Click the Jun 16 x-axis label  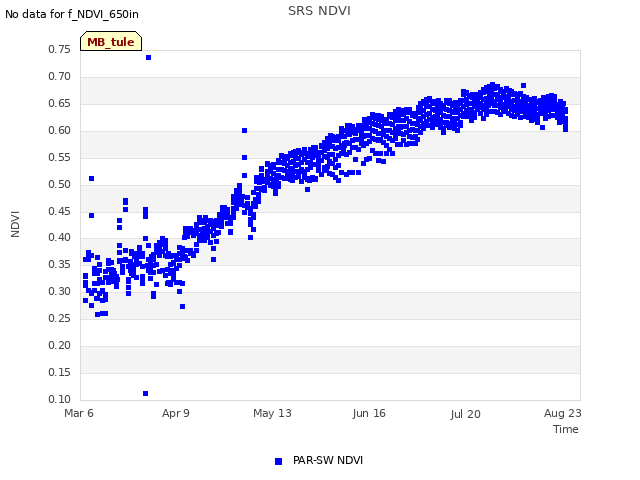[369, 413]
